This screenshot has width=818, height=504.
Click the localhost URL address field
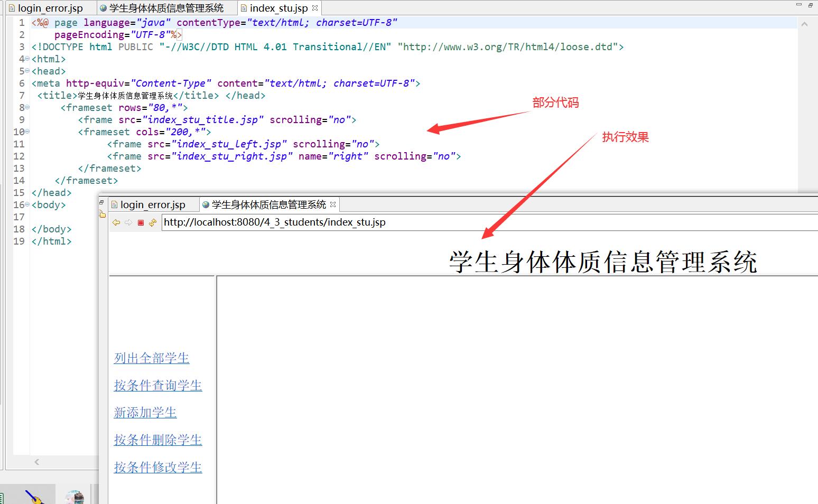pos(476,222)
